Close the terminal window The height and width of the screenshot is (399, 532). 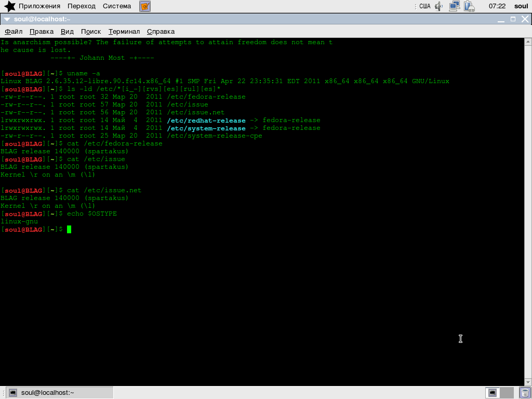525,19
